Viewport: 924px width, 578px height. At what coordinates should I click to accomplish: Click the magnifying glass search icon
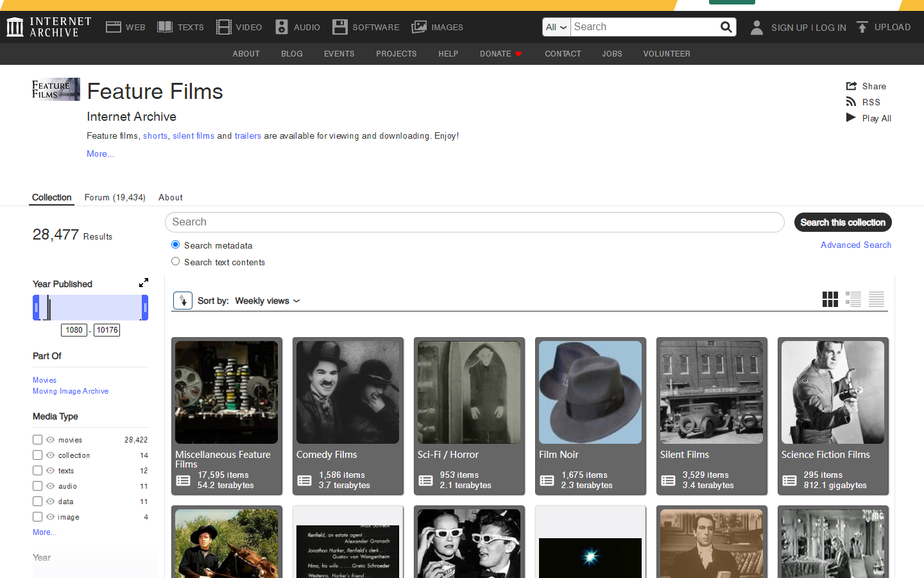726,27
